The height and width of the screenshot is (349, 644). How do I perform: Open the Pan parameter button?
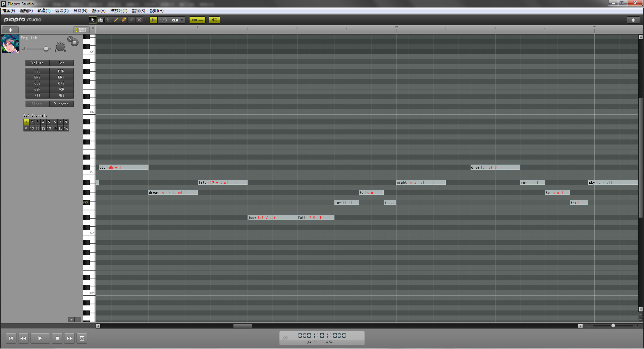click(61, 63)
